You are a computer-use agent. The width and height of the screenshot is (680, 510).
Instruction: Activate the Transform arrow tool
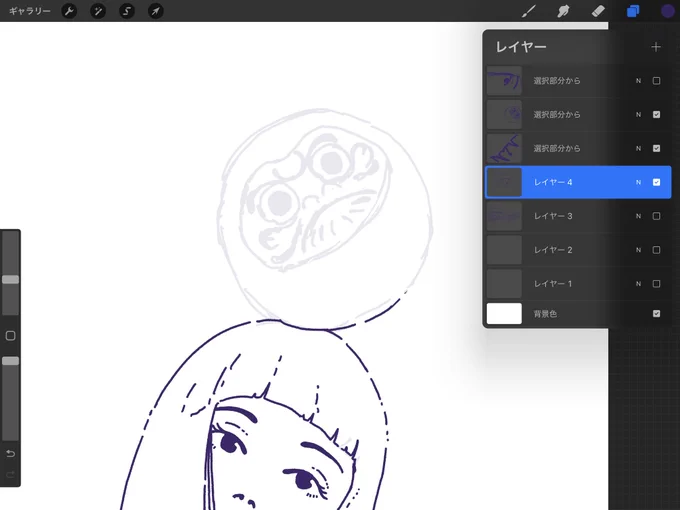pos(155,11)
